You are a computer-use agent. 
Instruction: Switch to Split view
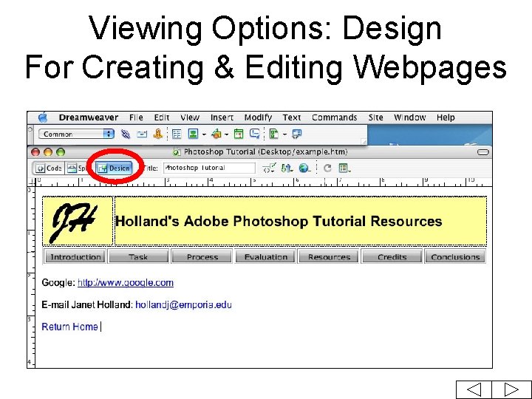click(77, 168)
